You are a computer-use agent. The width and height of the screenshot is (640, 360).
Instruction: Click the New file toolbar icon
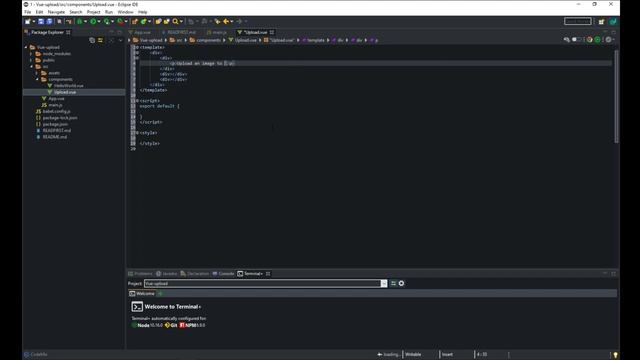[28, 21]
